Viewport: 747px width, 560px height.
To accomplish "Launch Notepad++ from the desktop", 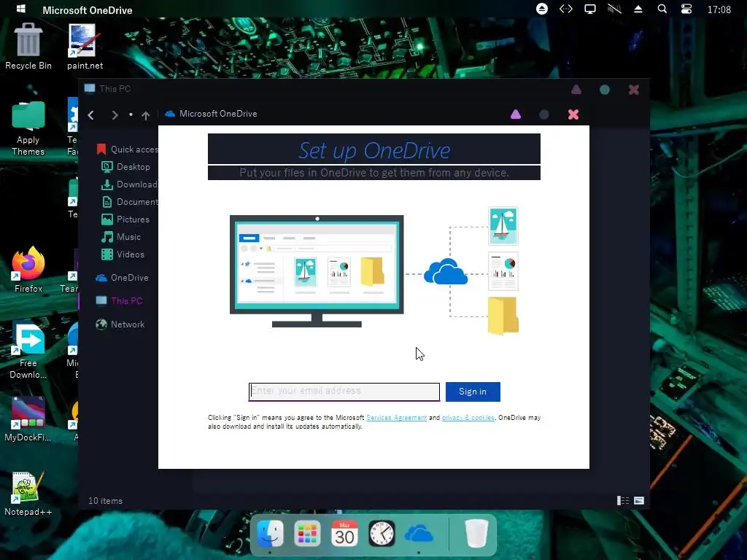I will [28, 494].
